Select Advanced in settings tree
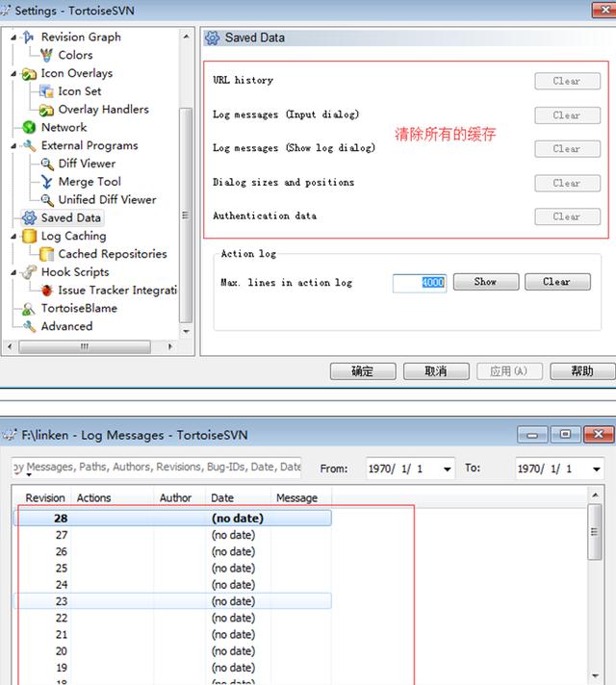Image resolution: width=616 pixels, height=685 pixels. tap(66, 326)
